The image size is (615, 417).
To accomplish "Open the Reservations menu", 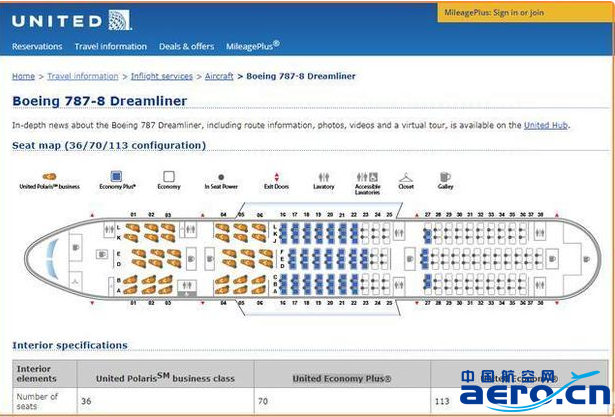I will (x=37, y=46).
